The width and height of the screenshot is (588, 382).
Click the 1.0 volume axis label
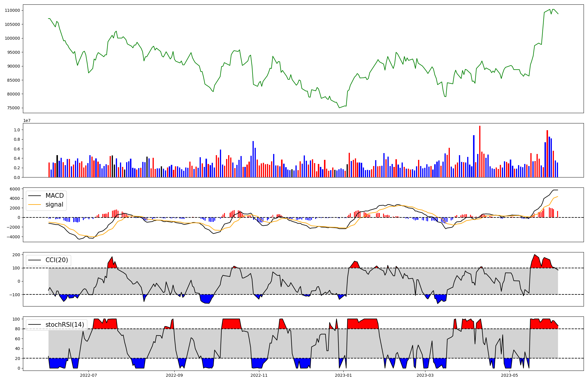click(x=17, y=130)
